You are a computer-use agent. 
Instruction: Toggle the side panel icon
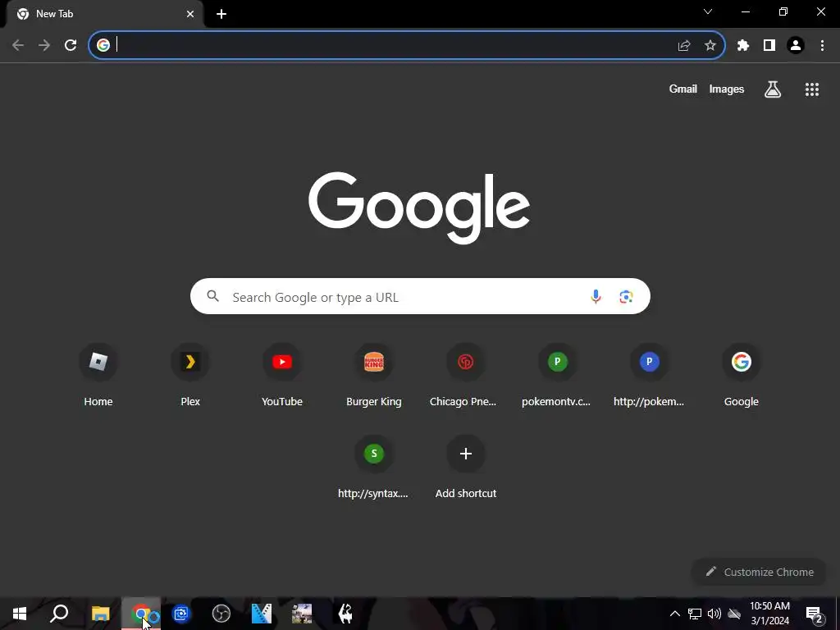(769, 46)
